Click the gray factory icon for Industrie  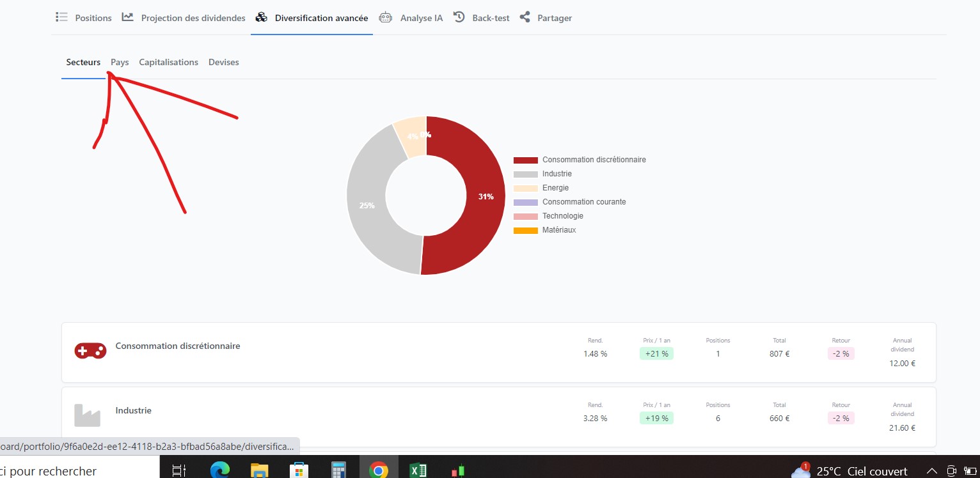point(88,415)
